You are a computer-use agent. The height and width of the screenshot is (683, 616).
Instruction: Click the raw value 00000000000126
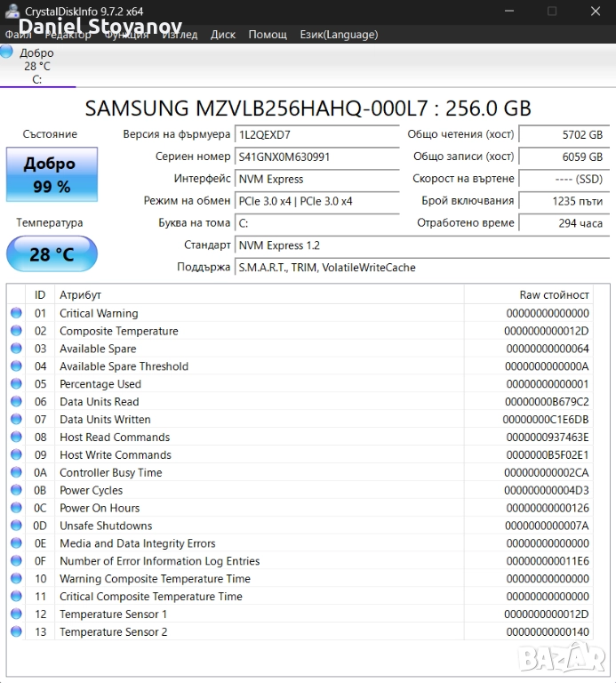(x=548, y=508)
